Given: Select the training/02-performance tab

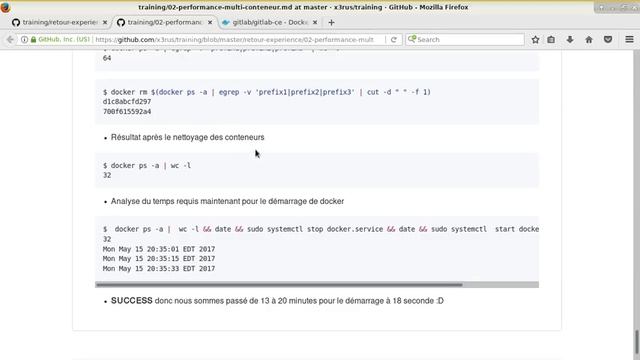Looking at the screenshot, I should [164, 22].
